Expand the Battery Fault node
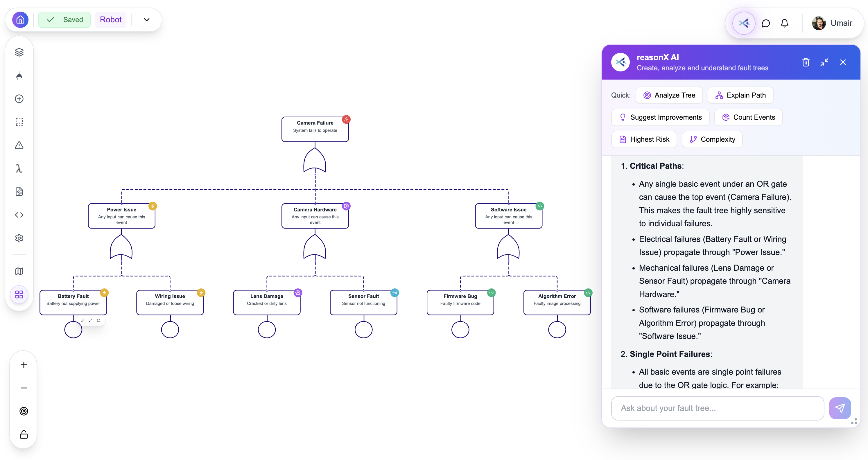 (x=90, y=320)
